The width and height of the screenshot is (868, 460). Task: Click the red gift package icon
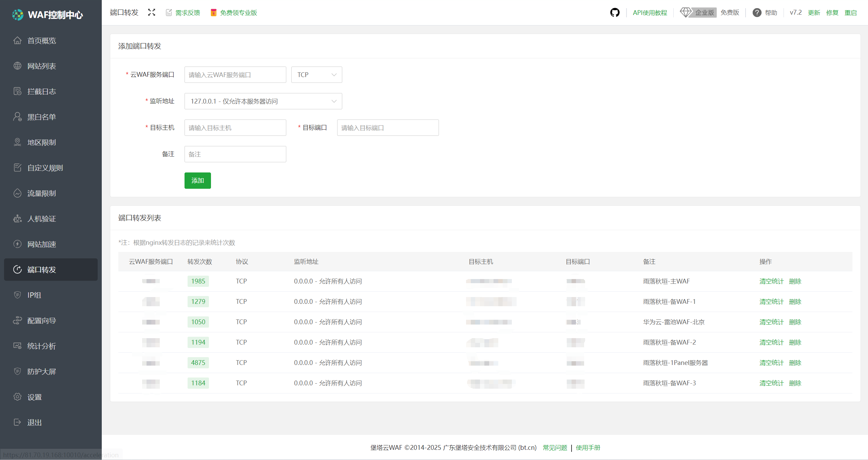(x=213, y=13)
